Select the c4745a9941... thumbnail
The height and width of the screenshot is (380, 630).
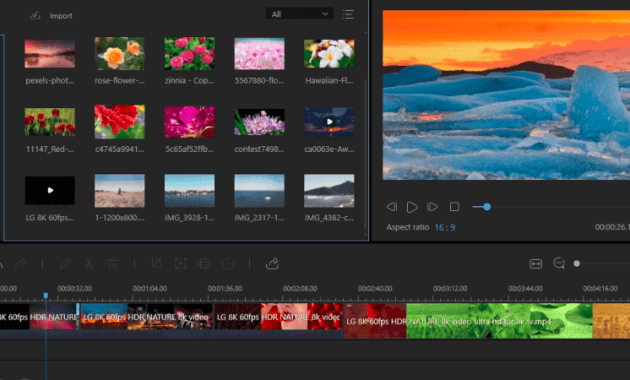point(119,122)
